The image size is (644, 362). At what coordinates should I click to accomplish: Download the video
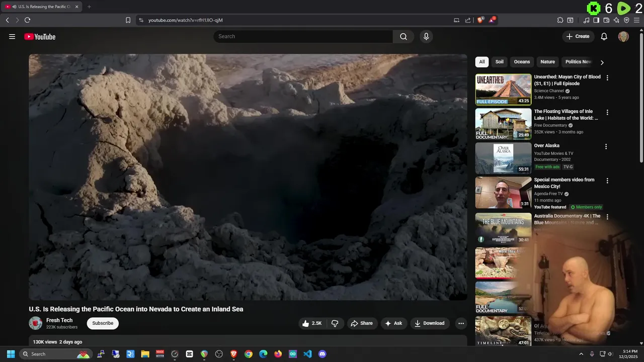(430, 323)
